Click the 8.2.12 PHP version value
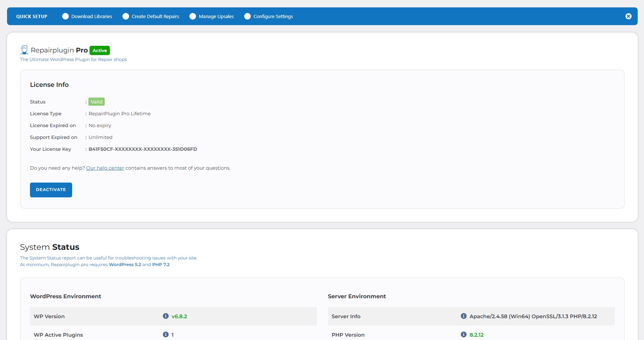This screenshot has height=340, width=644. click(x=476, y=335)
